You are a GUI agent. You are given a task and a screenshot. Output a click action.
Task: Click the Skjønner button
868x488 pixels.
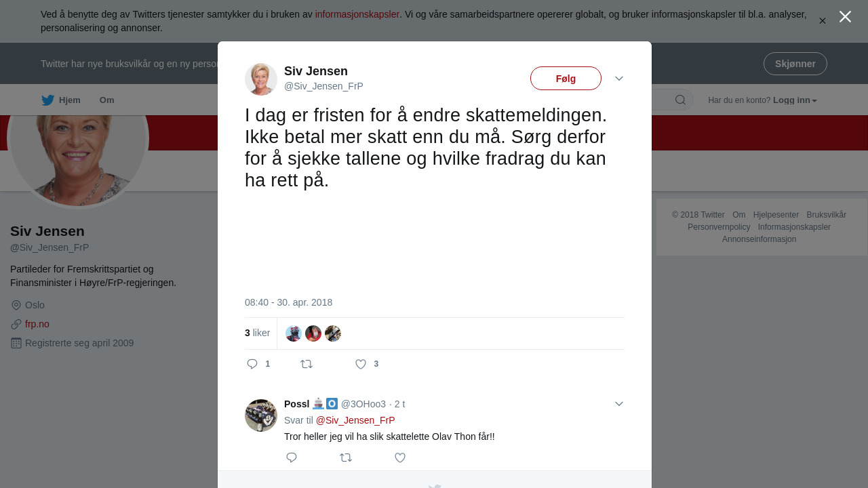click(x=795, y=64)
